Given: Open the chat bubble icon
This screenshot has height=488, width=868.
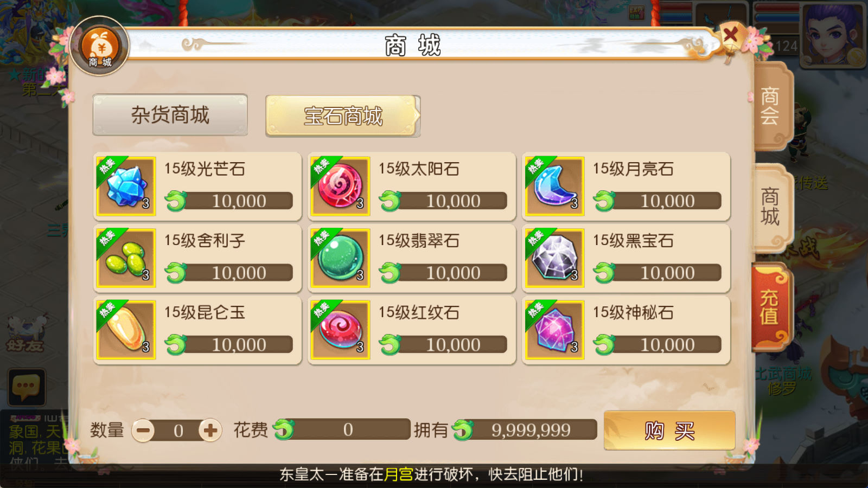Looking at the screenshot, I should click(x=26, y=388).
